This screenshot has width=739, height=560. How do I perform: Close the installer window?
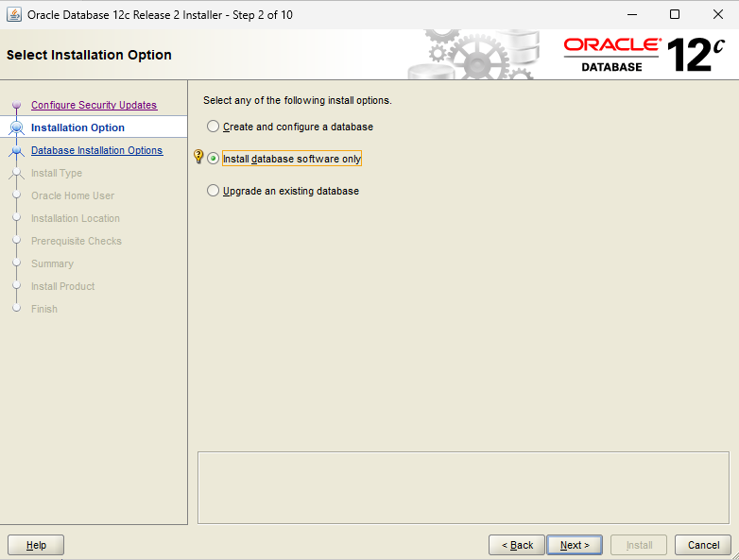coord(718,14)
